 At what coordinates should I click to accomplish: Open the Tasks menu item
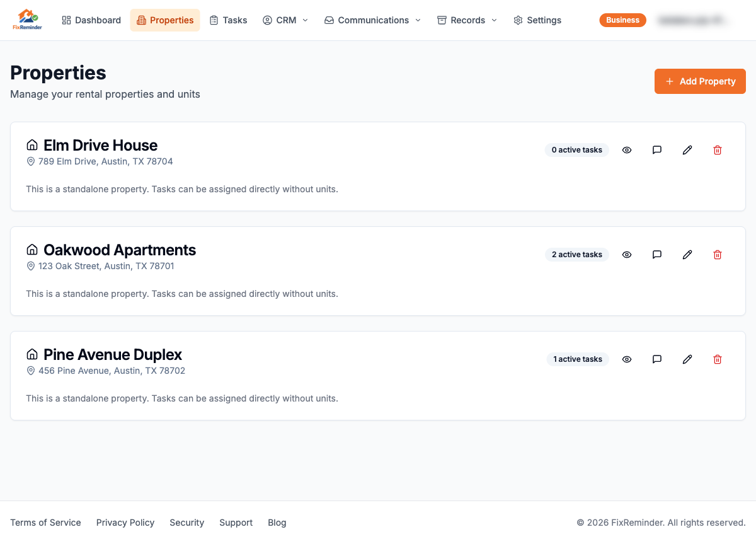[x=228, y=20]
